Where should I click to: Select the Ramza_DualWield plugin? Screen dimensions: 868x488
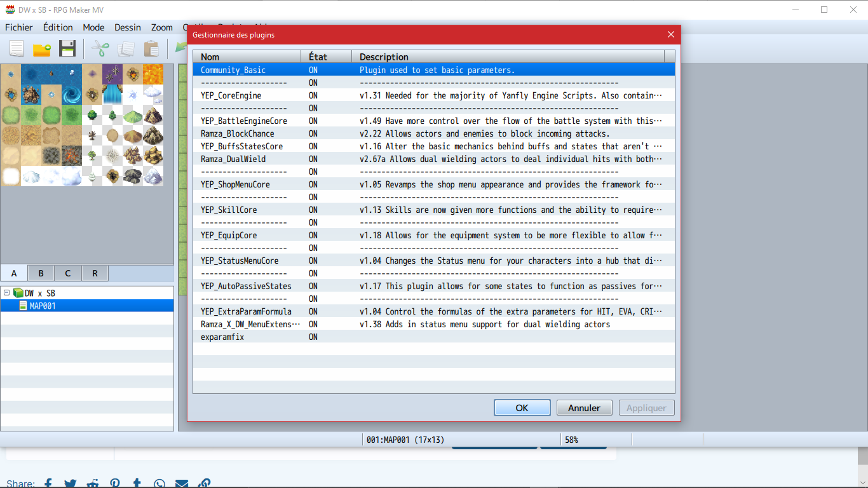[x=434, y=159]
